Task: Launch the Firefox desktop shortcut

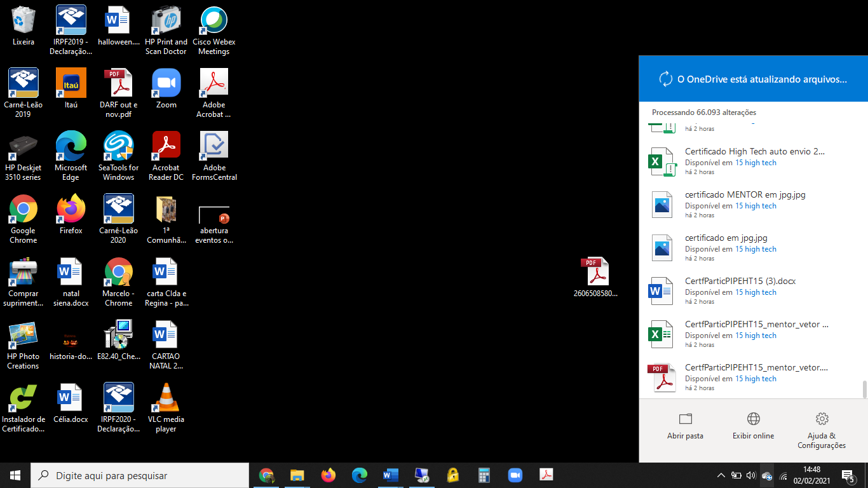Action: 71,214
